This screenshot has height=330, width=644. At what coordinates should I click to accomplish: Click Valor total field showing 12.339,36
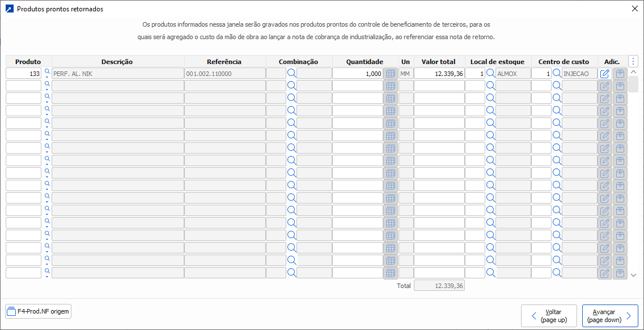(x=439, y=73)
